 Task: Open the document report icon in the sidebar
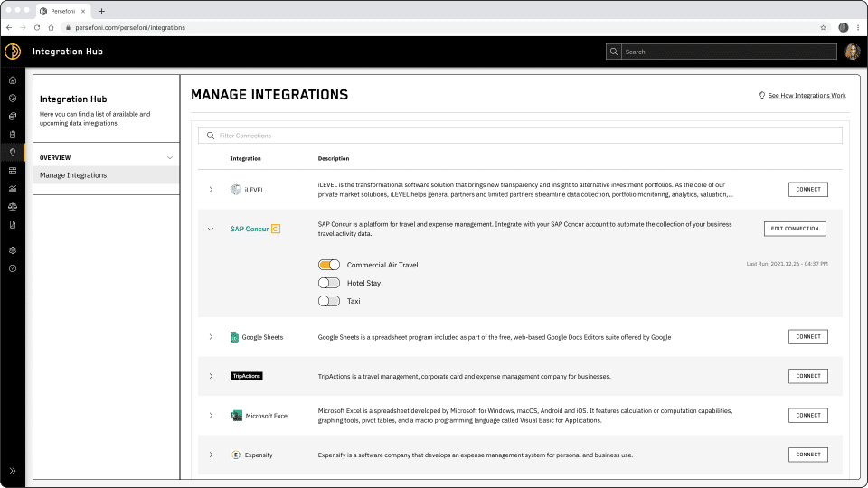pyautogui.click(x=13, y=225)
